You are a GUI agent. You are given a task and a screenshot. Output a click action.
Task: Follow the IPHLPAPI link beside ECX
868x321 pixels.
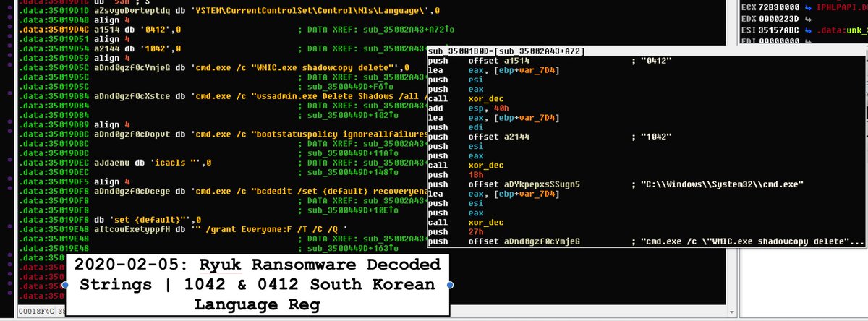pyautogui.click(x=842, y=7)
